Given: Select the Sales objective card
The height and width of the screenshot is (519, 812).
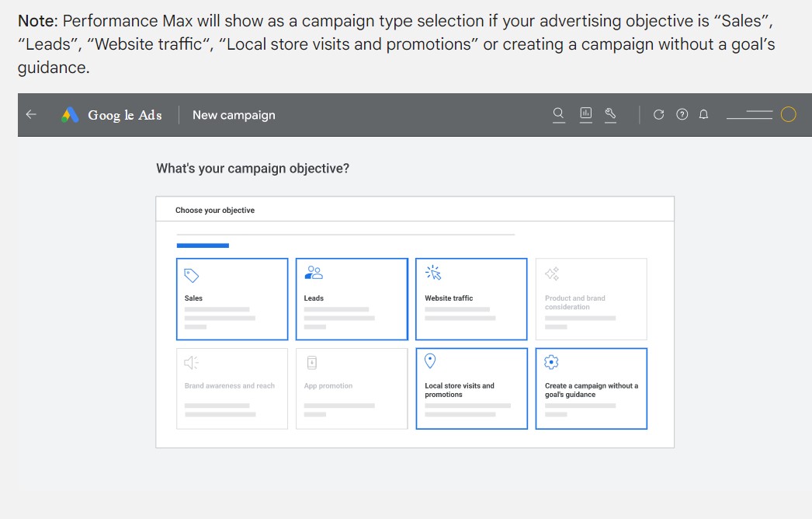Looking at the screenshot, I should 232,299.
